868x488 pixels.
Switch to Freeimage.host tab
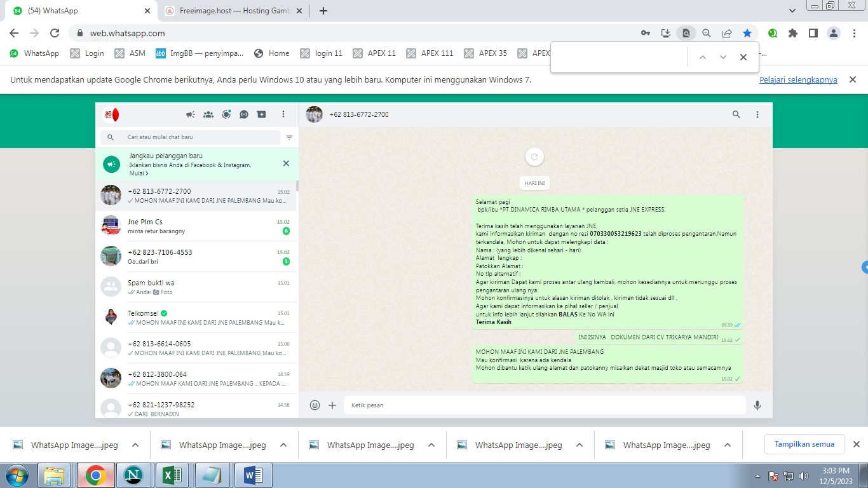pyautogui.click(x=233, y=11)
